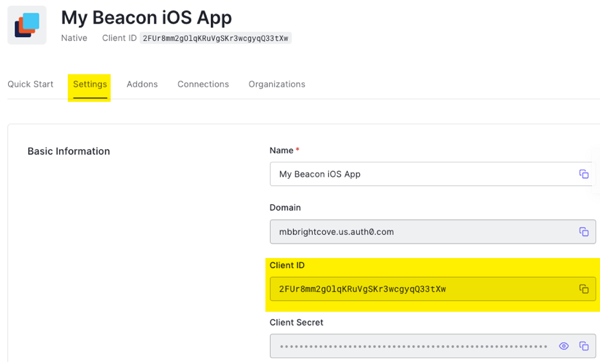Copy the Name field value
This screenshot has width=600, height=362.
(584, 174)
